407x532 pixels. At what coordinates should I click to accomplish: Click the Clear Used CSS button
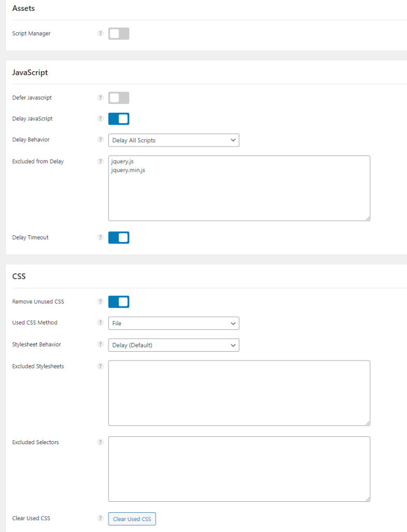pos(132,519)
